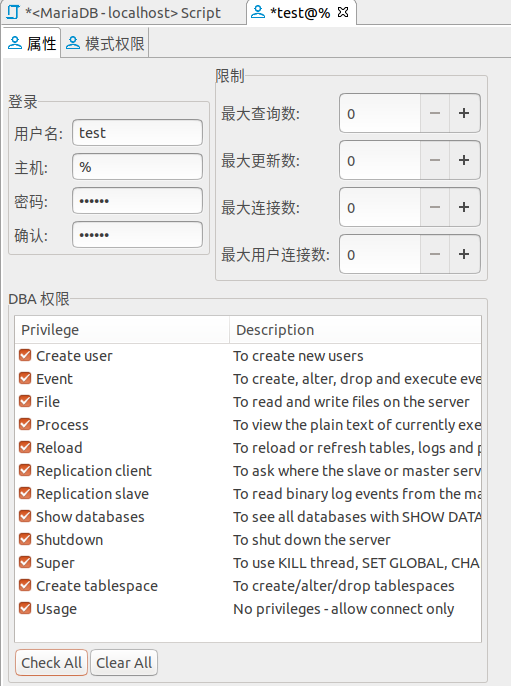This screenshot has height=686, width=511.
Task: Click the 密码 password field
Action: pyautogui.click(x=137, y=201)
